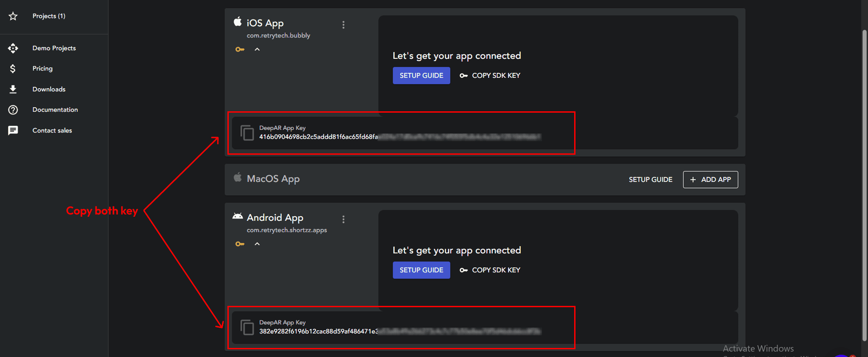
Task: Click the iOS App yellow key icon
Action: (240, 49)
